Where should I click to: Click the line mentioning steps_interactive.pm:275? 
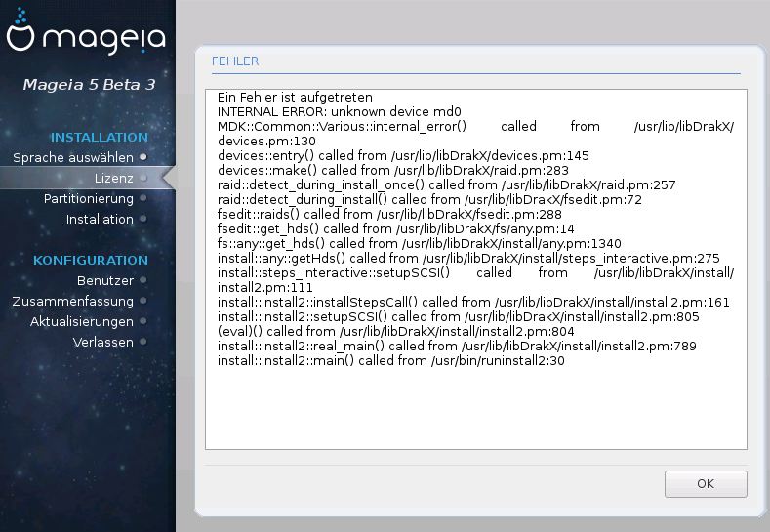pos(468,259)
